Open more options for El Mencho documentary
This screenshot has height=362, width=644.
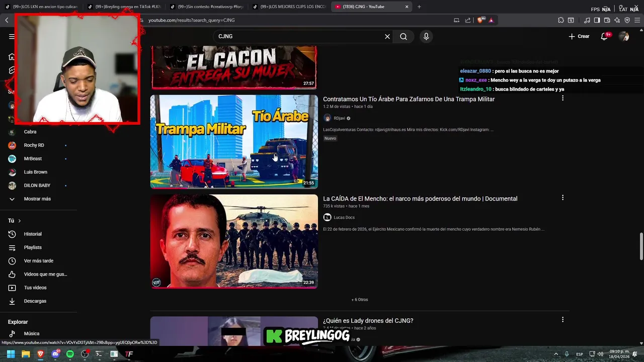coord(562,198)
